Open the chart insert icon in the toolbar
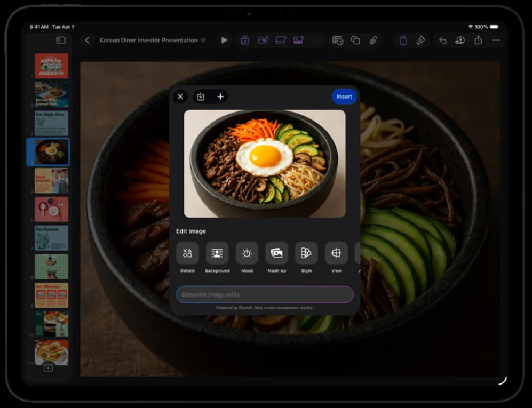532x408 pixels. pyautogui.click(x=337, y=40)
